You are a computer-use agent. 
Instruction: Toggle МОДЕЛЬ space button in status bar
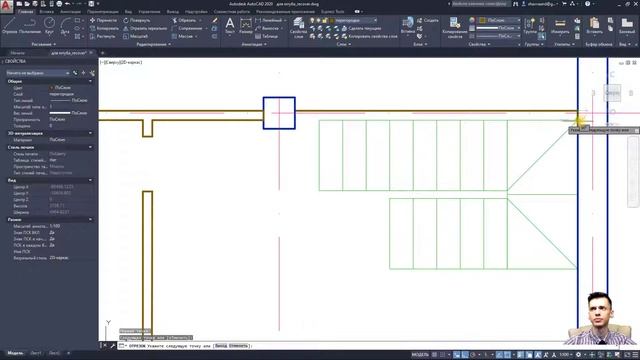(420, 355)
